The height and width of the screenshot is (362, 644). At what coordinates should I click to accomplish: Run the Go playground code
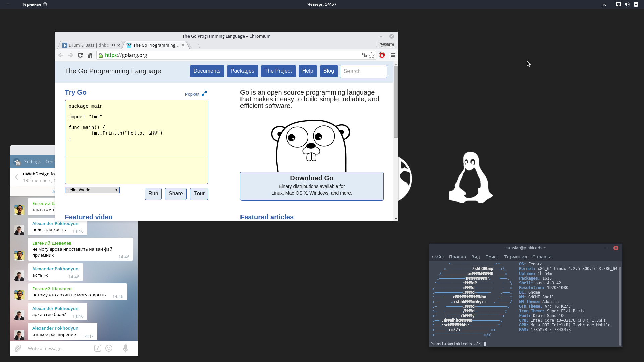[x=153, y=194]
